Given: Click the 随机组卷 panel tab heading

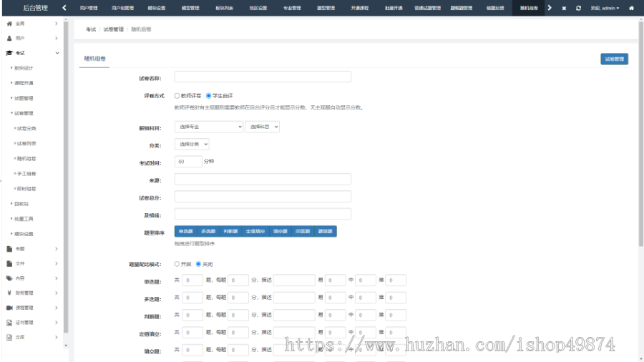Looking at the screenshot, I should tap(95, 59).
